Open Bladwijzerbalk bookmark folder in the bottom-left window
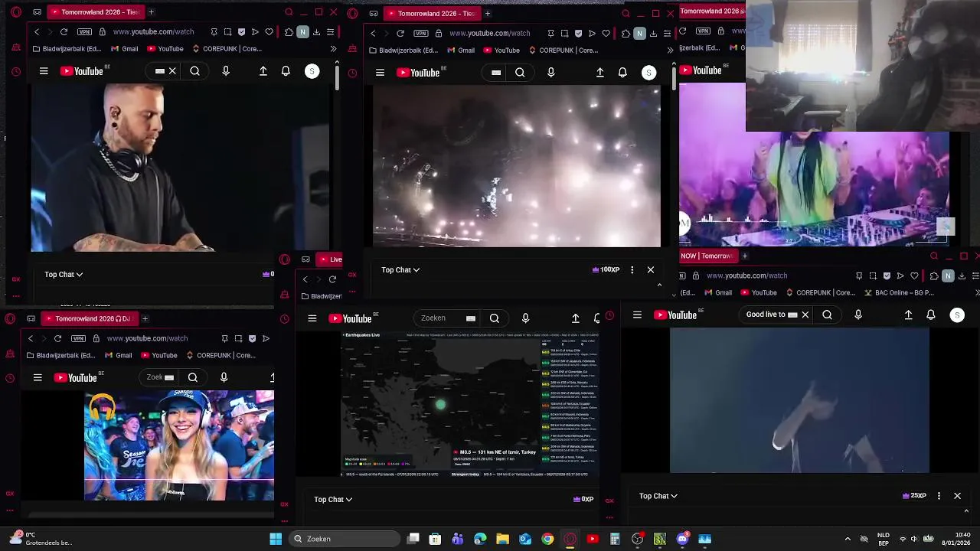Image resolution: width=980 pixels, height=551 pixels. (x=60, y=355)
